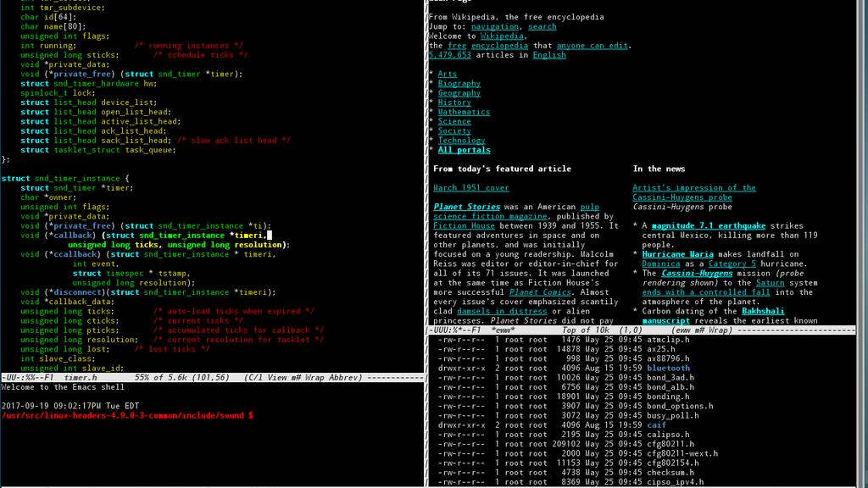Select the bonding.h file entry
868x488 pixels.
click(668, 396)
